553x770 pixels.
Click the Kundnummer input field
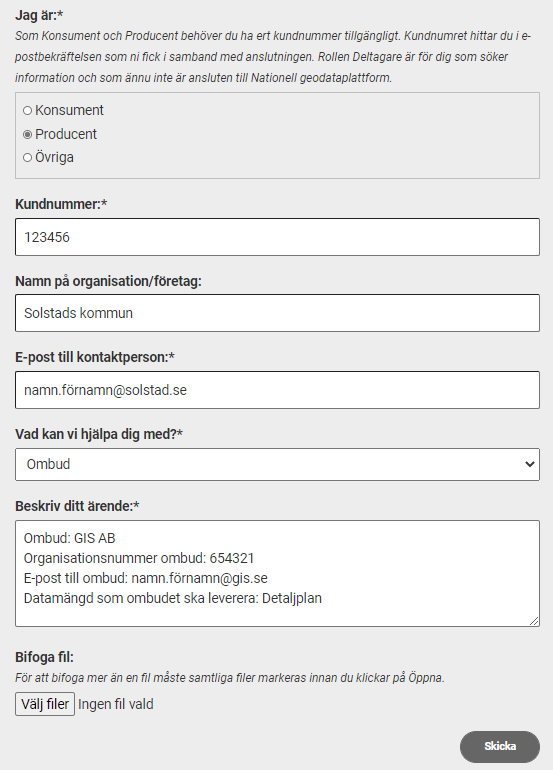[277, 237]
